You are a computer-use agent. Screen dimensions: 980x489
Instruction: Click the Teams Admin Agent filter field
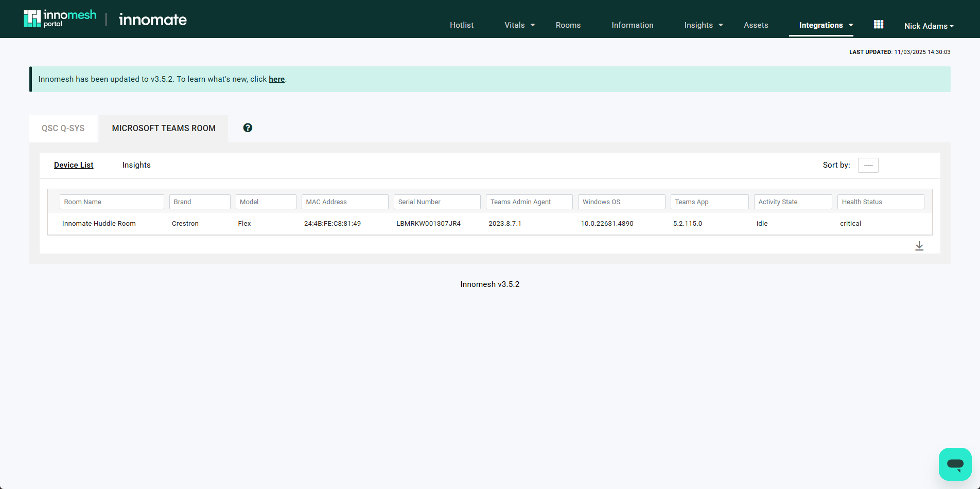pos(529,202)
